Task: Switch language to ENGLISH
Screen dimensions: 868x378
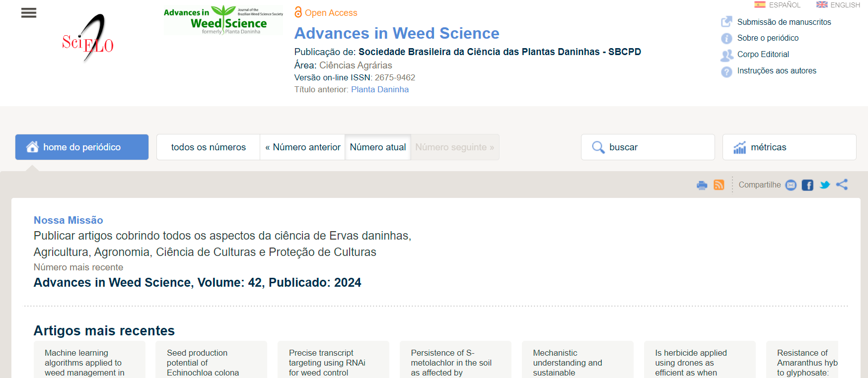Action: click(845, 5)
